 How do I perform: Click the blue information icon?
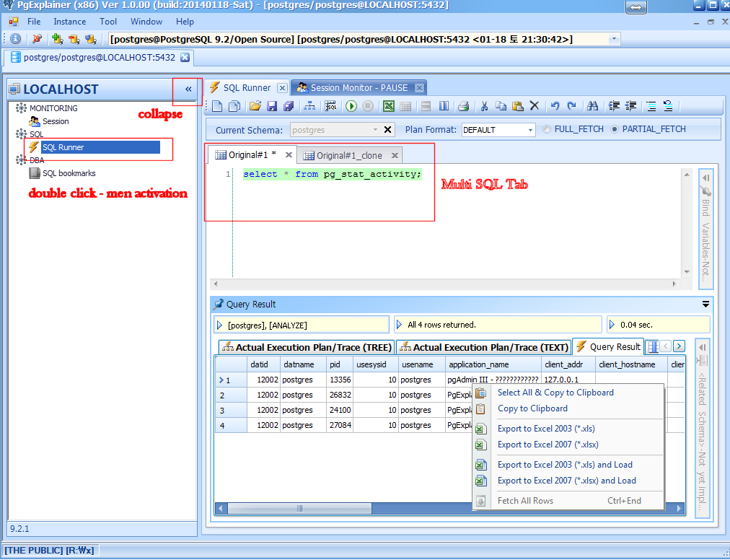click(15, 39)
